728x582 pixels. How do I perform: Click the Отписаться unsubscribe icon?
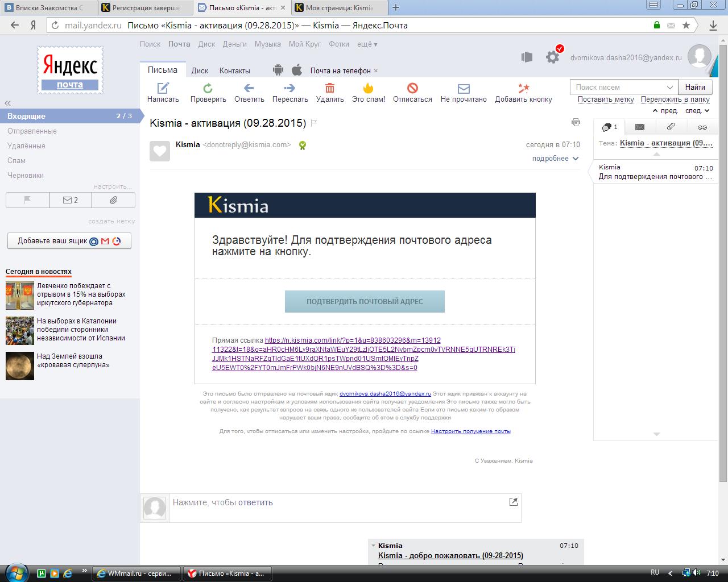tap(413, 88)
